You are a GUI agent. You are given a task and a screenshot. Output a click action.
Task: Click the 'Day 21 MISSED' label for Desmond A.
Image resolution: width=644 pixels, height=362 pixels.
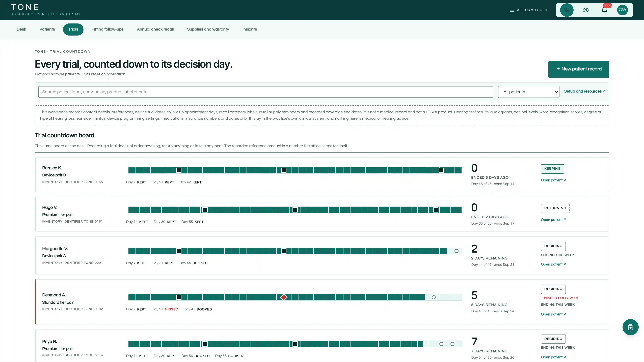(165, 309)
